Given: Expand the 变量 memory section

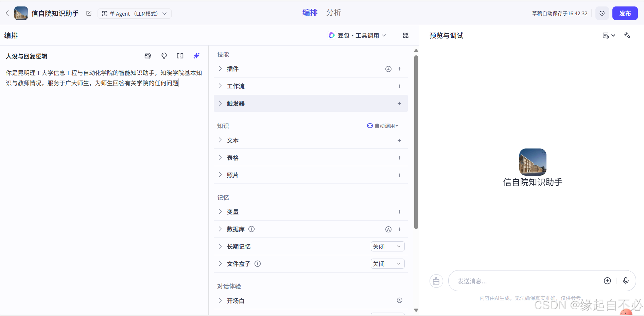Looking at the screenshot, I should tap(220, 212).
